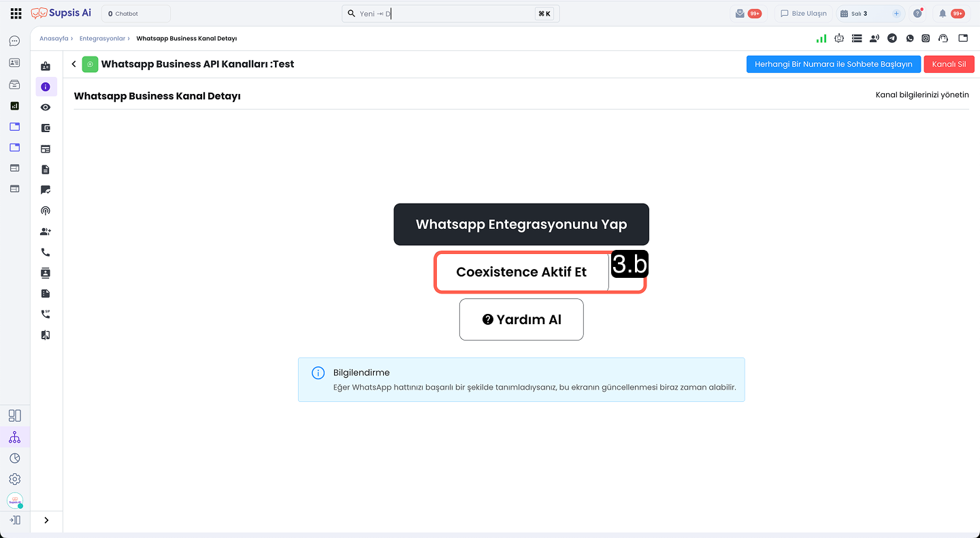The height and width of the screenshot is (538, 980).
Task: Go to Anasayfa breadcrumb
Action: point(54,39)
